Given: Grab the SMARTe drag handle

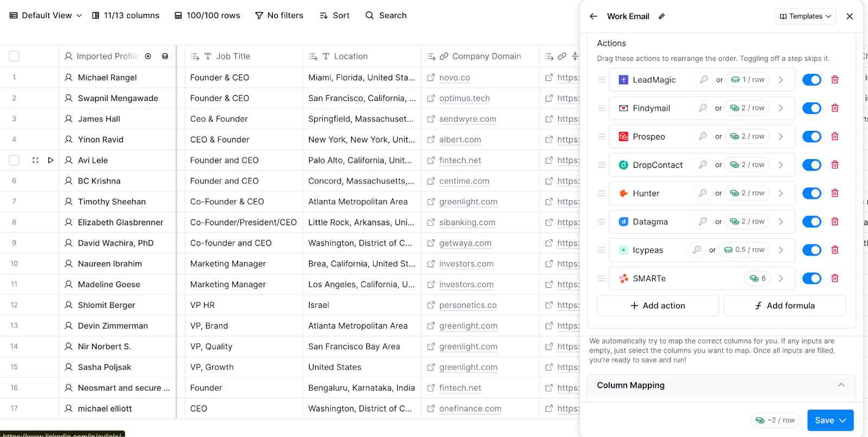Looking at the screenshot, I should pos(602,278).
